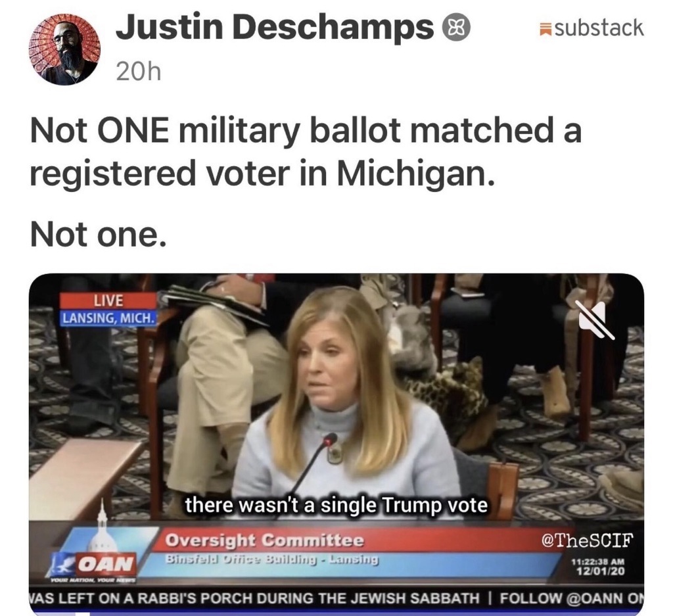
Task: Click the "Not one." line of the post
Action: point(98,235)
